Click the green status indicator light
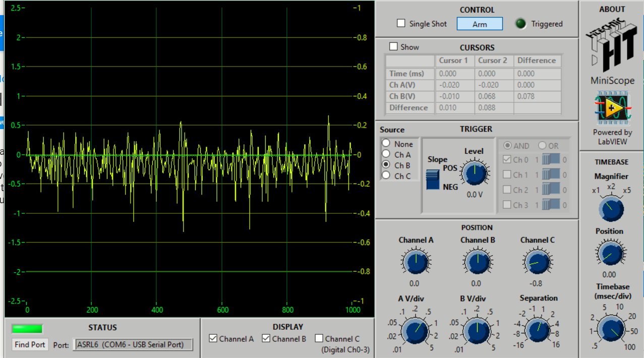The height and width of the screenshot is (358, 644). [27, 329]
